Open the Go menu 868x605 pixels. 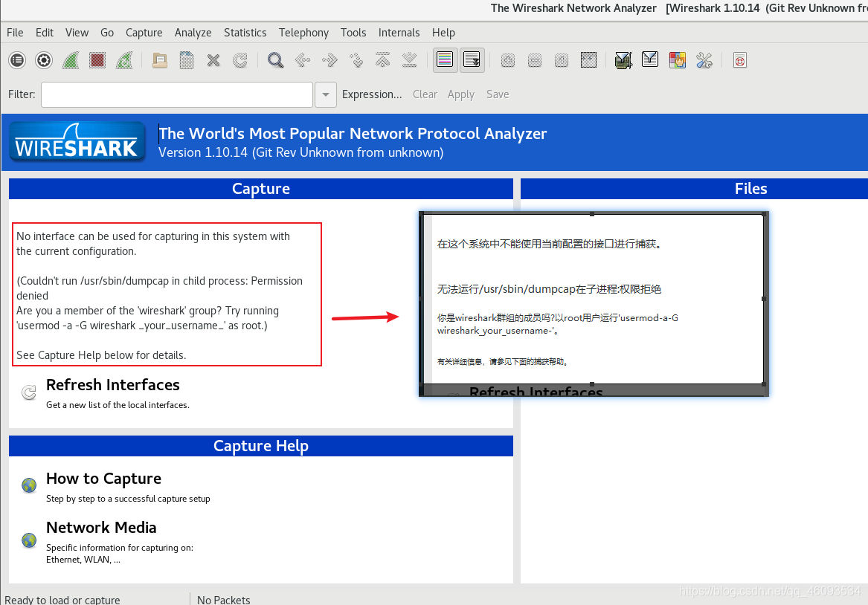point(107,33)
